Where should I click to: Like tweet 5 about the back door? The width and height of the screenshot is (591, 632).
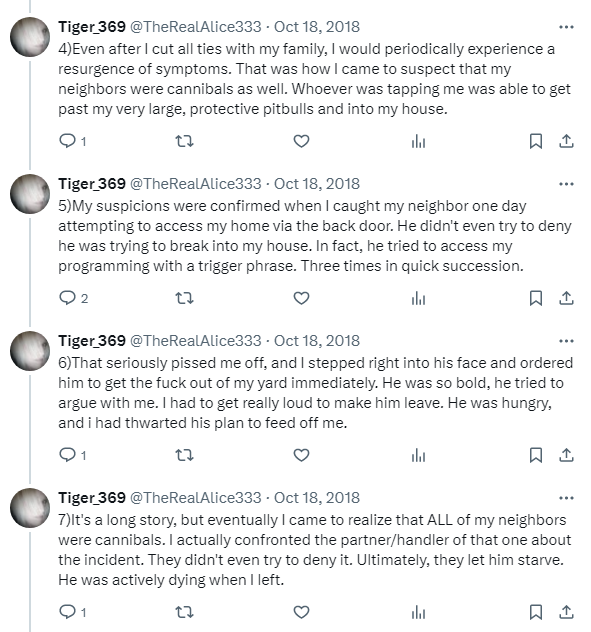(301, 298)
